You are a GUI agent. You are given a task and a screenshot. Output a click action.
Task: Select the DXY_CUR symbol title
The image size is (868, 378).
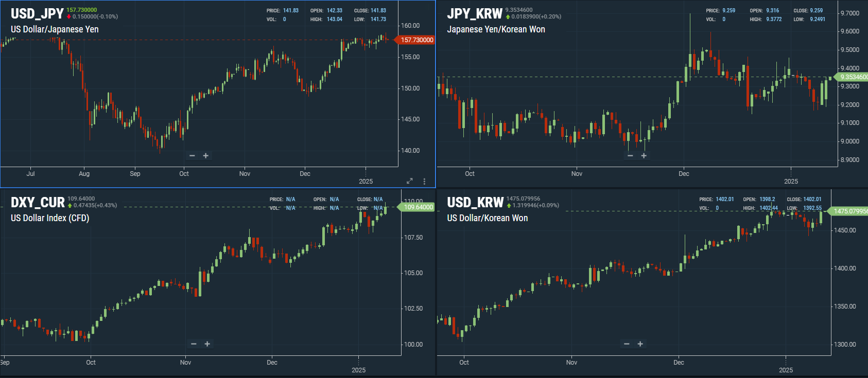coord(38,203)
